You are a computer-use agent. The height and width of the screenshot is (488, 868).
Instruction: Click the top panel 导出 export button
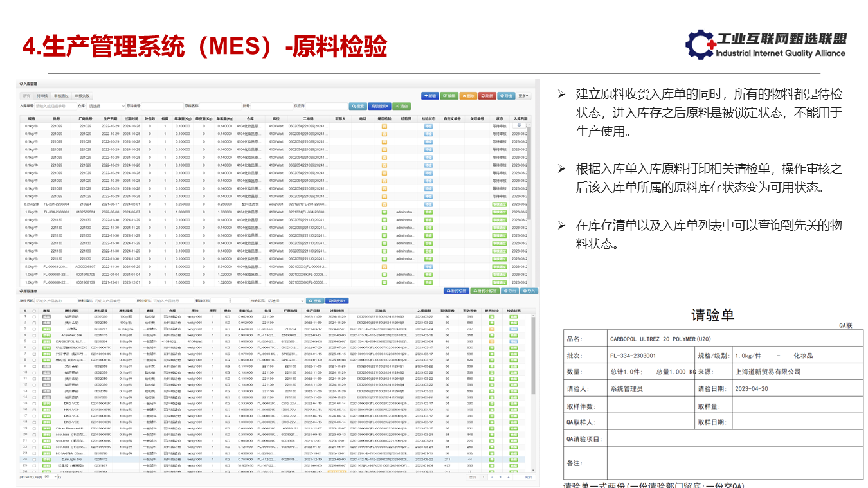506,96
